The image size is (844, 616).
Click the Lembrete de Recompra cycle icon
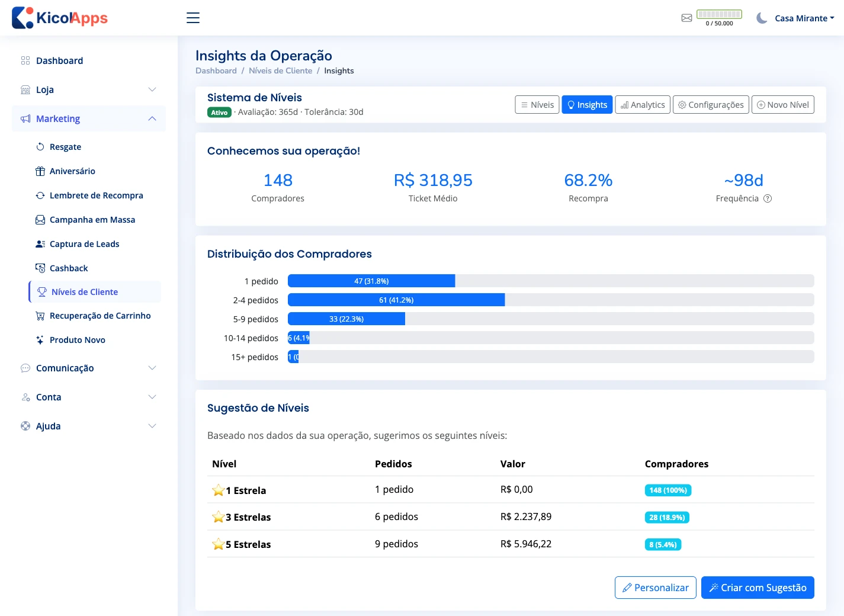tap(40, 195)
